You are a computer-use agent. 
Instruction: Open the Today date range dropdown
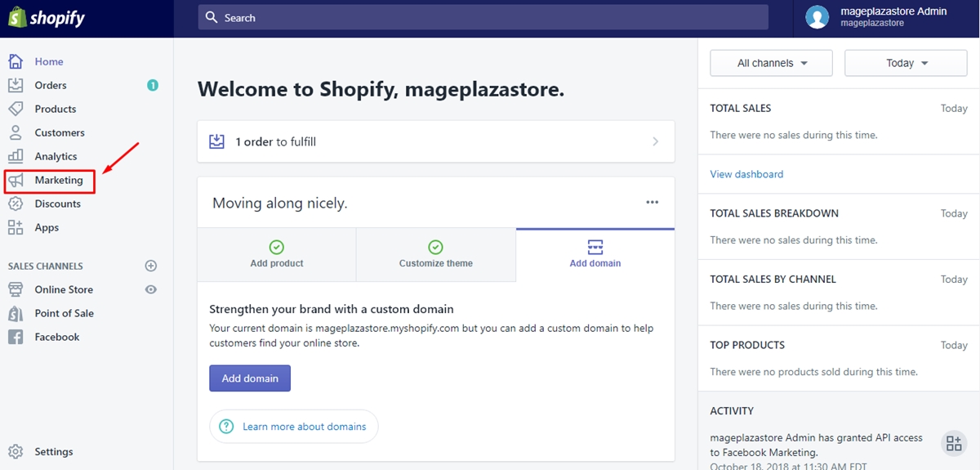[906, 63]
